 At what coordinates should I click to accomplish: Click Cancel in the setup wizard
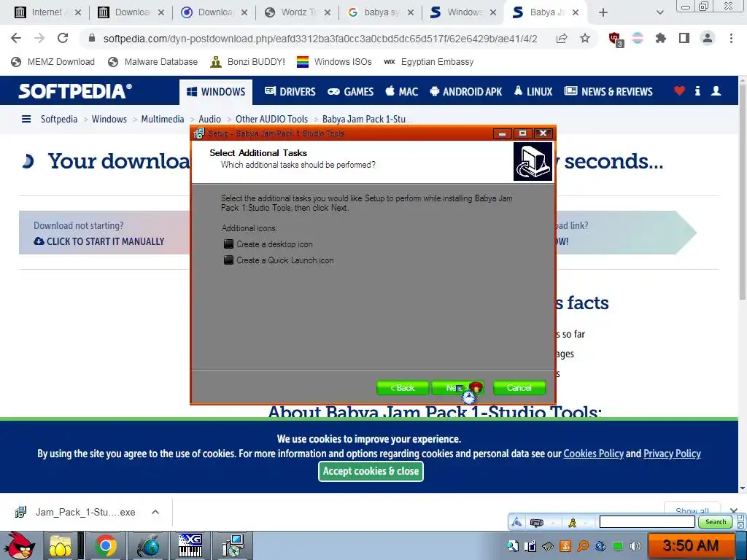click(519, 388)
